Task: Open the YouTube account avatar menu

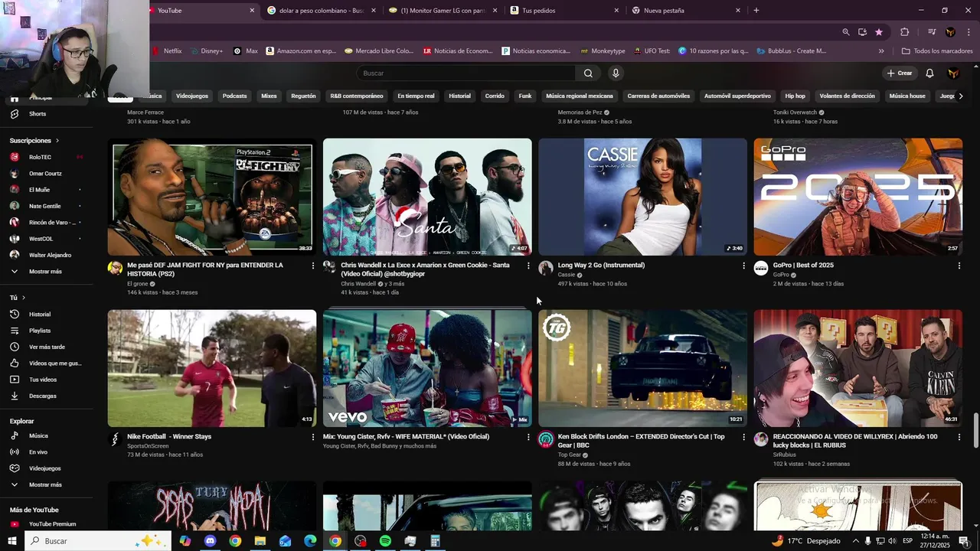Action: [x=953, y=73]
